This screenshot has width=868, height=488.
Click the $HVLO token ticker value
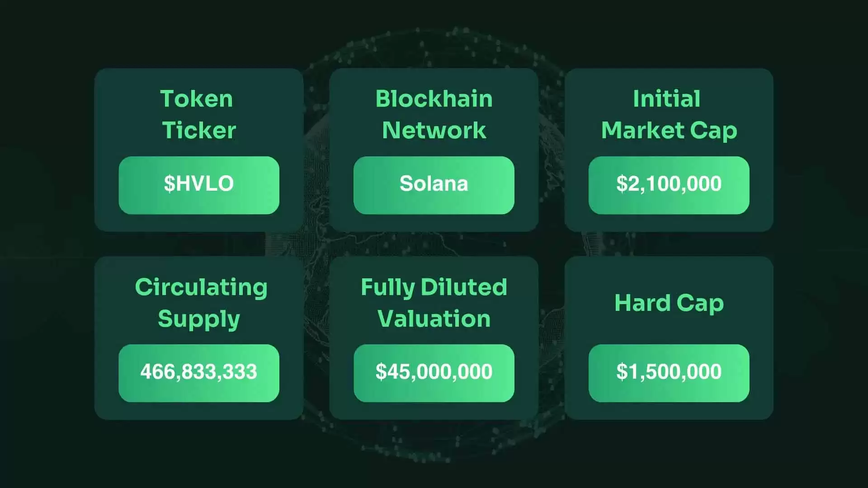199,184
